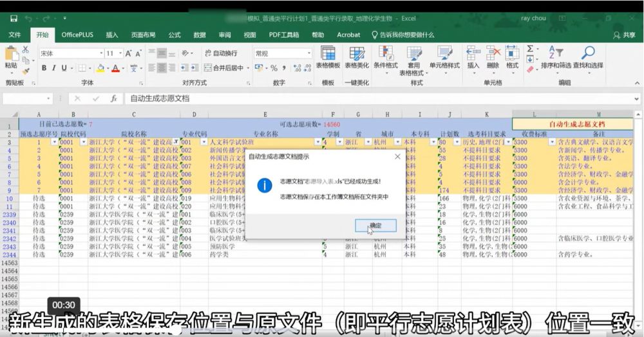This screenshot has height=337, width=644.
Task: Toggle Bold formatting
Action: point(44,68)
